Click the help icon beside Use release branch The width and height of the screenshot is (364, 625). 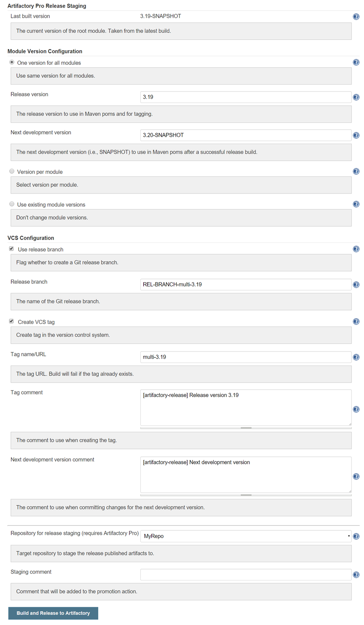click(x=356, y=249)
